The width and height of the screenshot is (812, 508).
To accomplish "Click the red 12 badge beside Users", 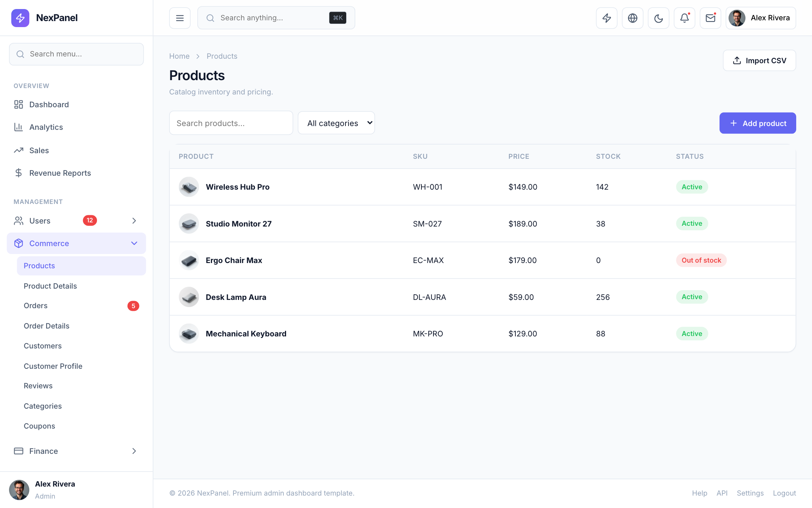I will pos(90,221).
